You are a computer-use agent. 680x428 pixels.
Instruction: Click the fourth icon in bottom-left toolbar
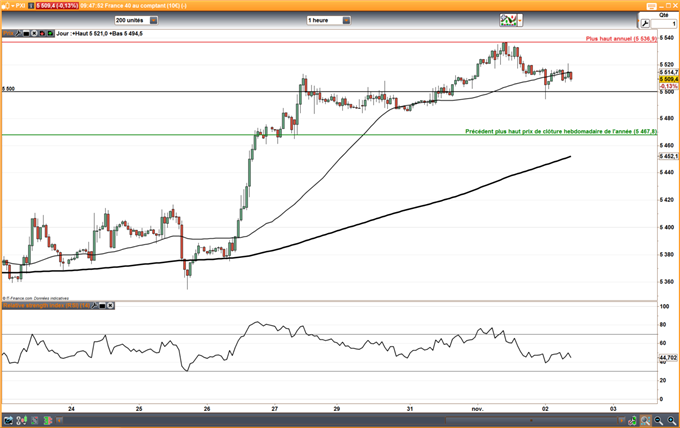click(x=48, y=420)
